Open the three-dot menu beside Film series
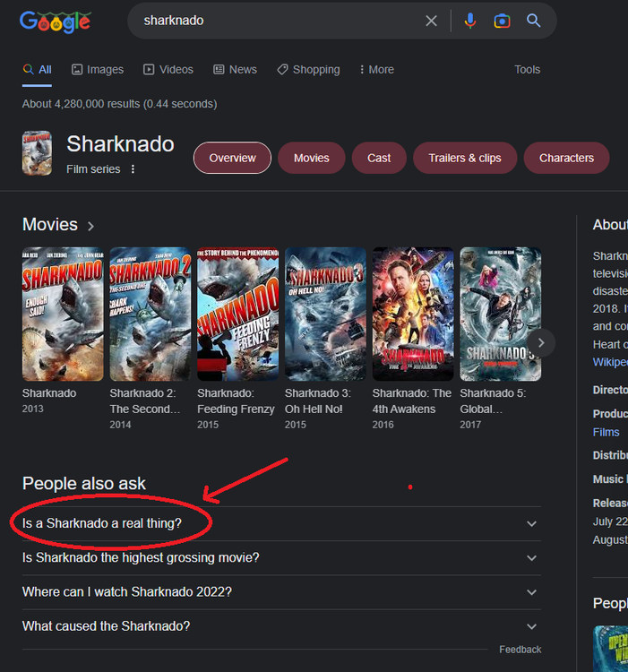The image size is (628, 672). click(133, 169)
